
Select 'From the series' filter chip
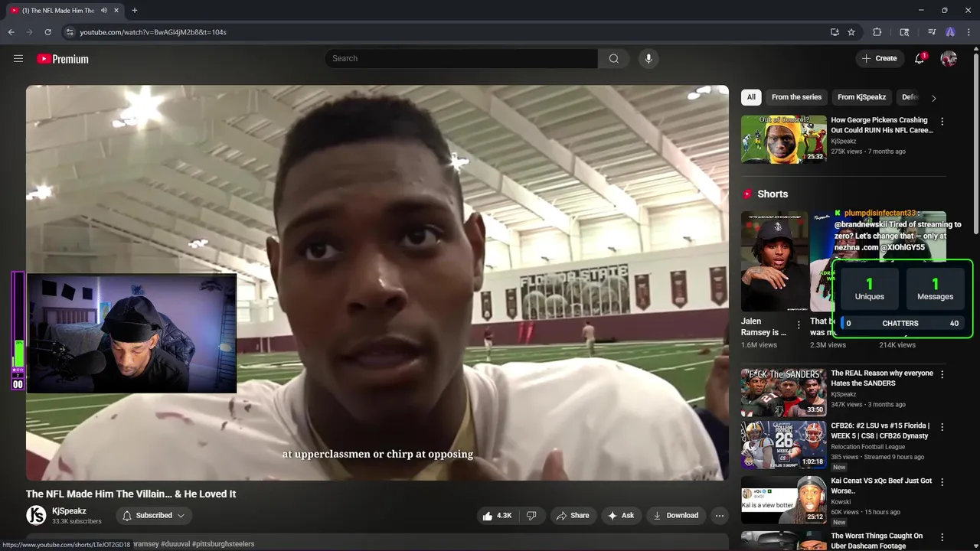coord(796,97)
